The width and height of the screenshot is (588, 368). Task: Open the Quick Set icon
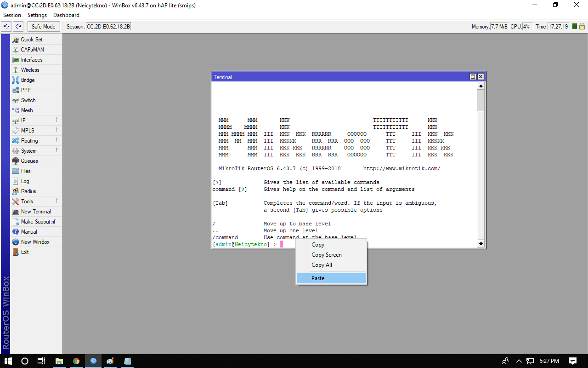16,40
